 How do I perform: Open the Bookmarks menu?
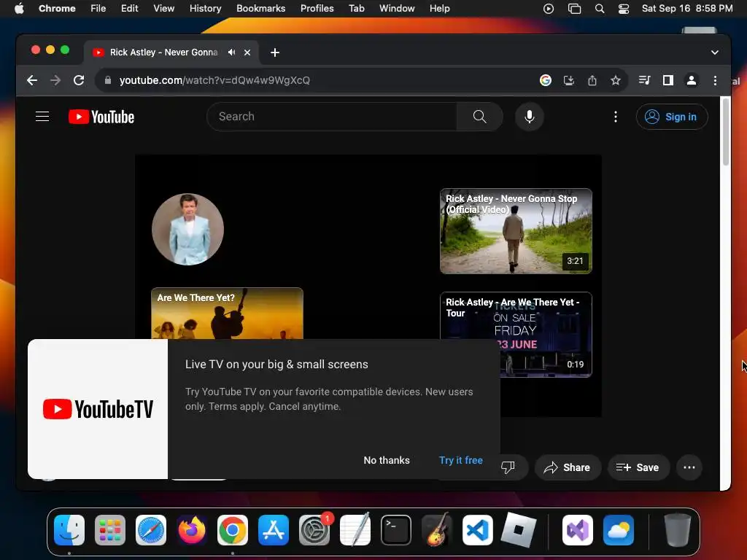coord(260,9)
